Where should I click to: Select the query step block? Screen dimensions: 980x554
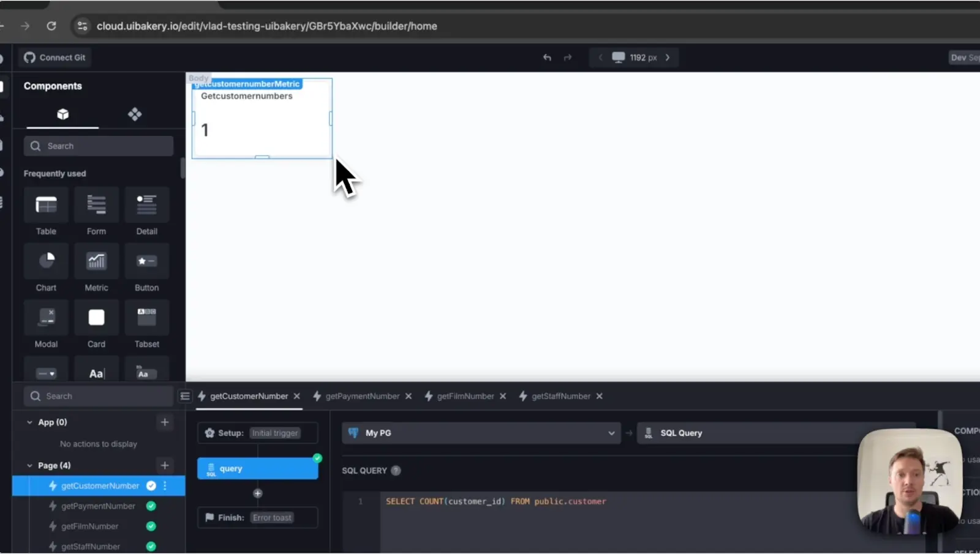(x=258, y=469)
